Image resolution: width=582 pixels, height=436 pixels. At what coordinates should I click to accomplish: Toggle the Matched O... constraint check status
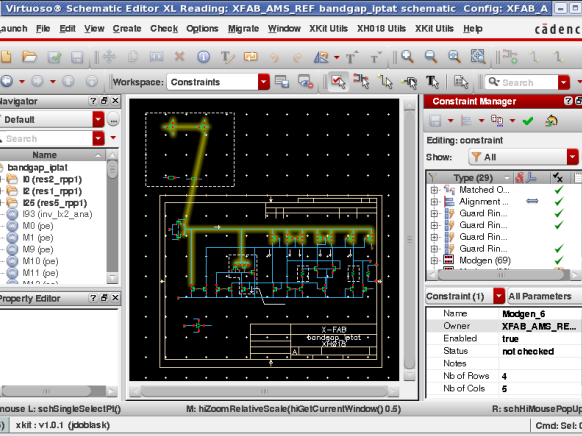(x=559, y=190)
